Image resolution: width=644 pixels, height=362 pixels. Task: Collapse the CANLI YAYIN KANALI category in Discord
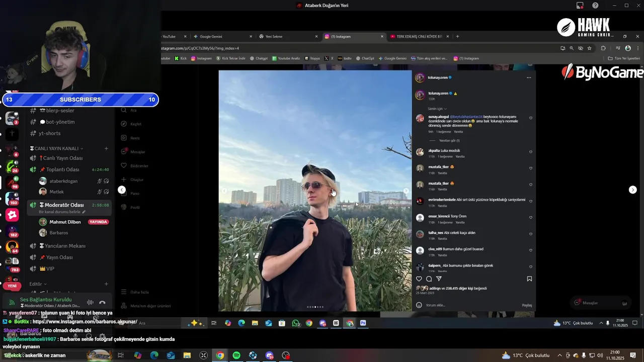57,148
